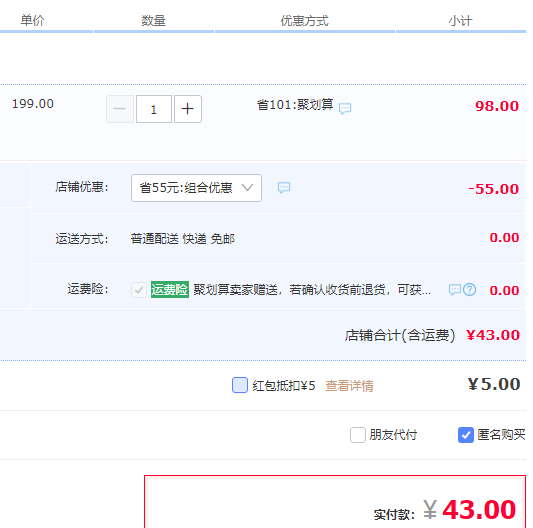Open the question mark help icon for 运费险
The height and width of the screenshot is (528, 533).
point(469,290)
